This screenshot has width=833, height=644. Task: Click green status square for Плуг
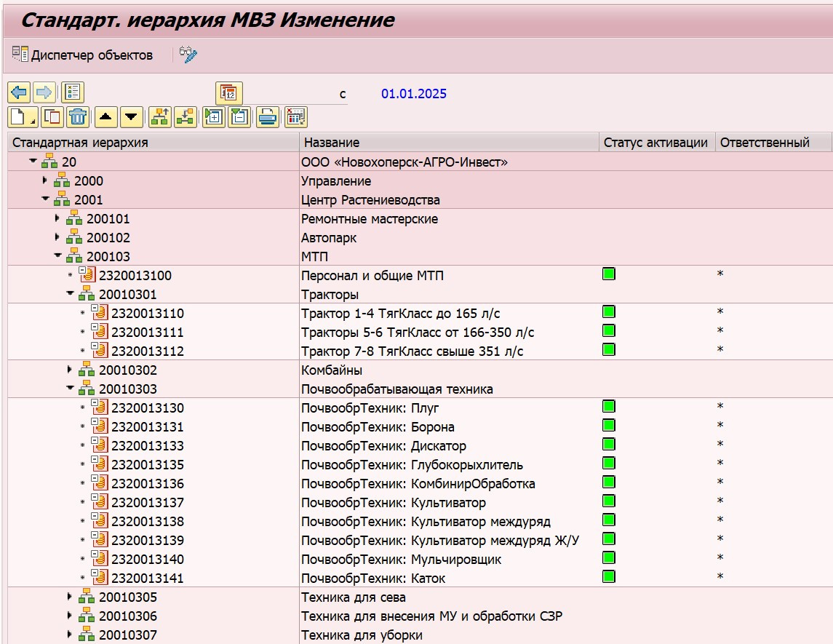609,406
